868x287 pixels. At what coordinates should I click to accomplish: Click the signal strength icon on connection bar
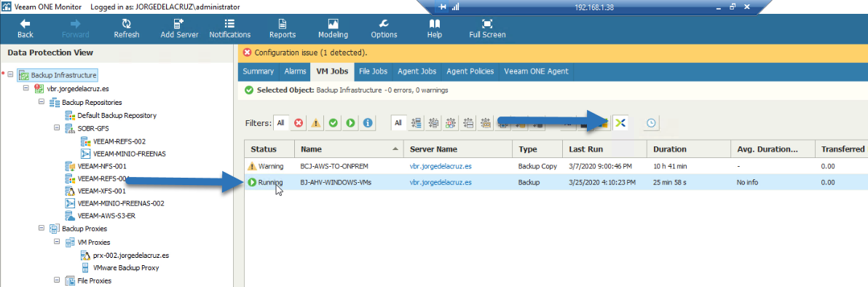456,7
